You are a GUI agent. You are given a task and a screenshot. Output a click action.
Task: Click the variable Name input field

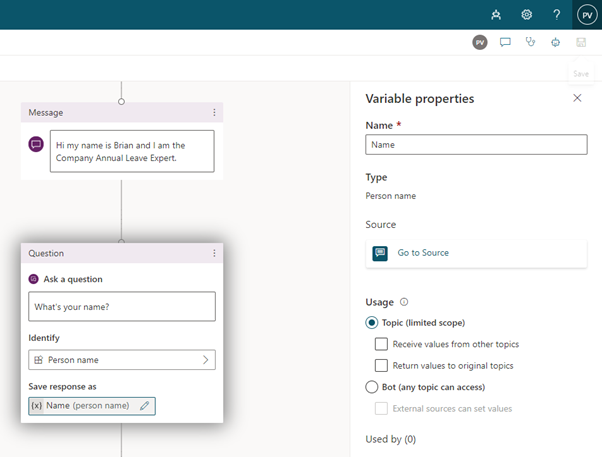click(476, 145)
